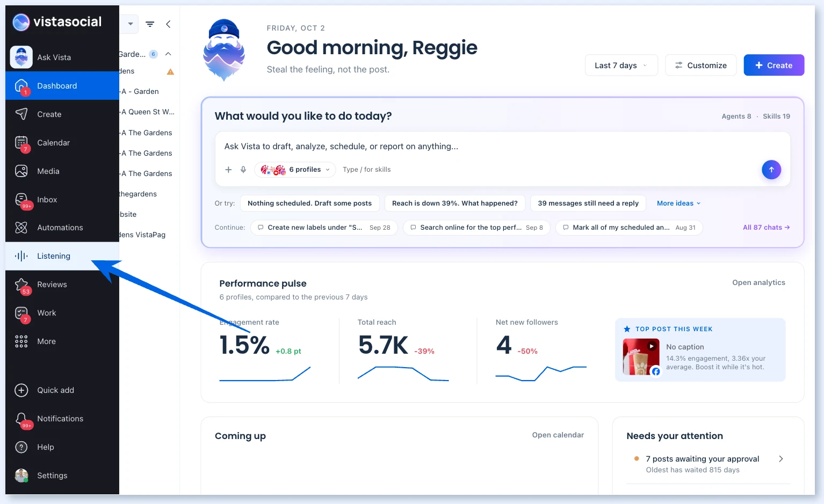Continue the 'Mark all of my scheduled' chat
Screen dimensions: 824x504
pos(629,228)
